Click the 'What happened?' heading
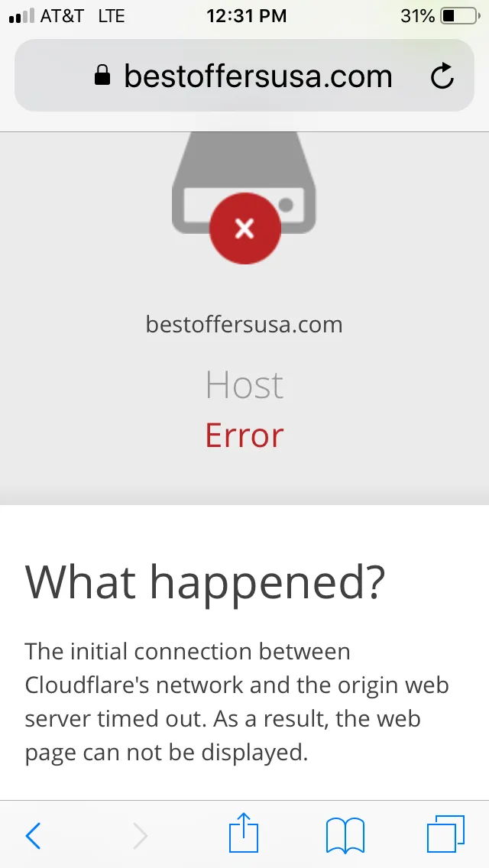Image resolution: width=489 pixels, height=868 pixels. tap(205, 581)
